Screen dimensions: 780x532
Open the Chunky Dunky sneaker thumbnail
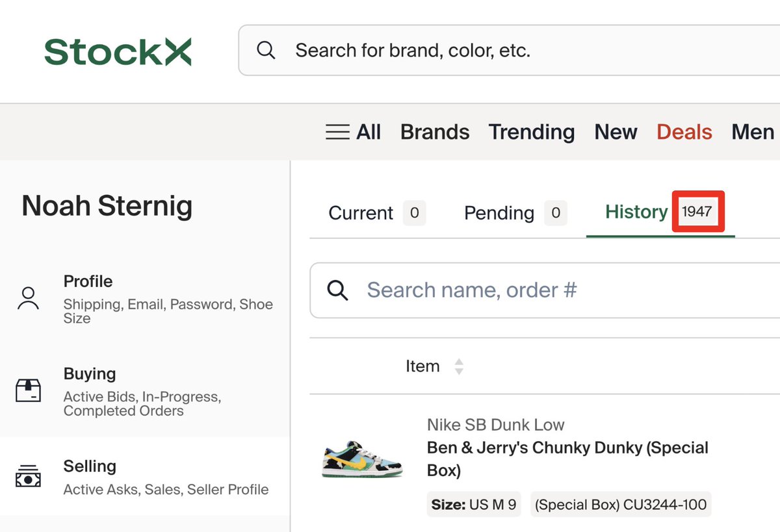coord(362,459)
